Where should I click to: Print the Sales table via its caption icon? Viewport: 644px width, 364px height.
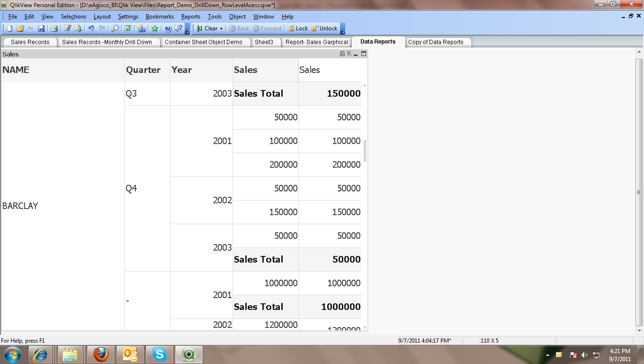point(342,54)
